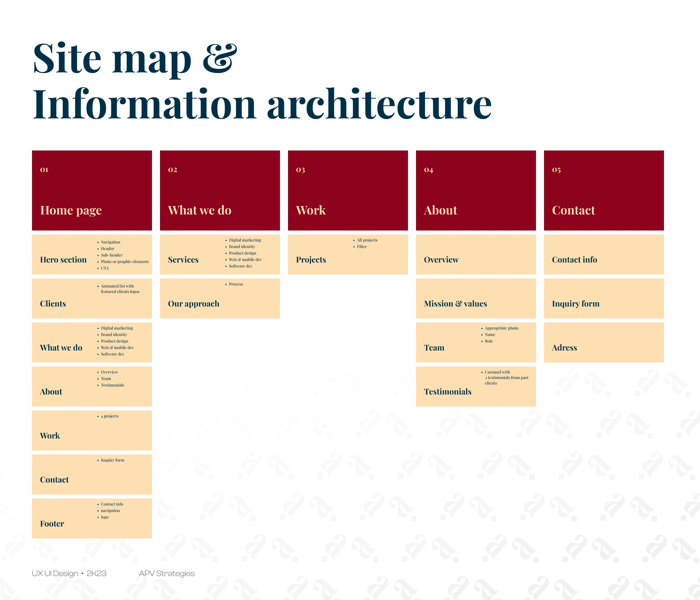
Task: Open the Work section header card
Action: [348, 190]
